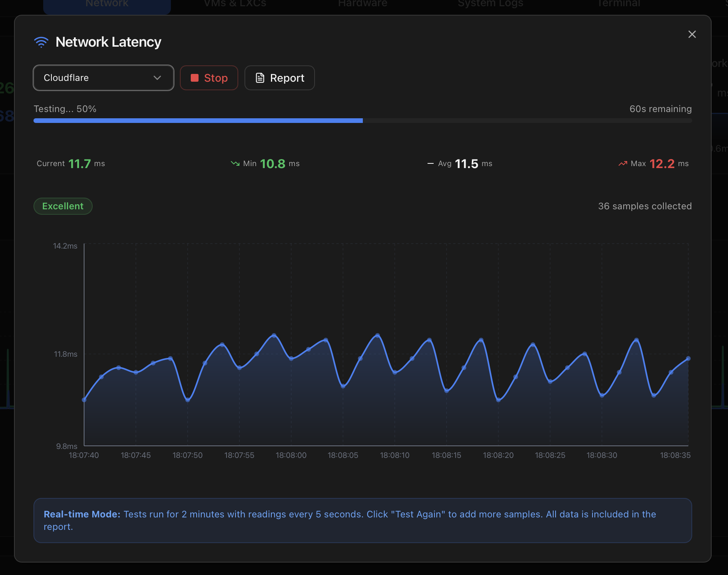728x575 pixels.
Task: Click the test progress bar
Action: click(363, 121)
